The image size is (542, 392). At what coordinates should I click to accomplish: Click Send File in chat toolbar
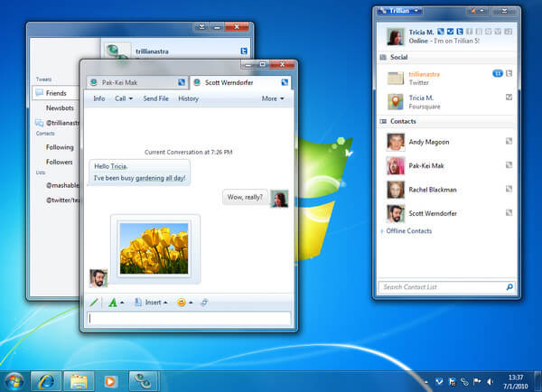(x=156, y=98)
